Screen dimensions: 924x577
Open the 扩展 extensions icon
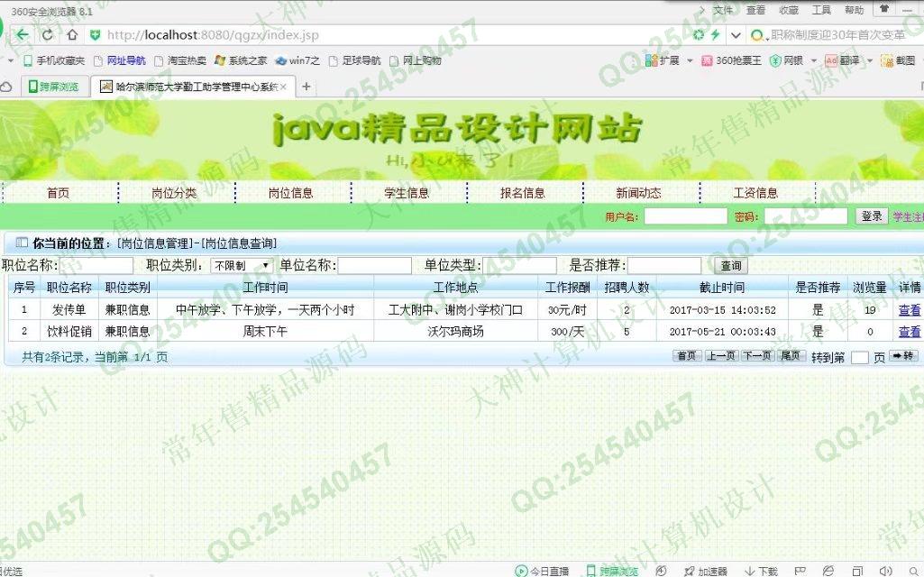[x=663, y=60]
